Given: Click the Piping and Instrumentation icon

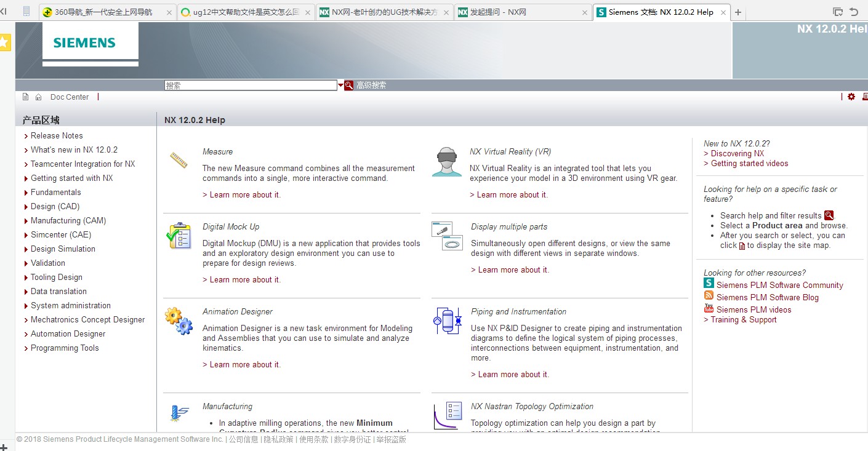Looking at the screenshot, I should 448,321.
